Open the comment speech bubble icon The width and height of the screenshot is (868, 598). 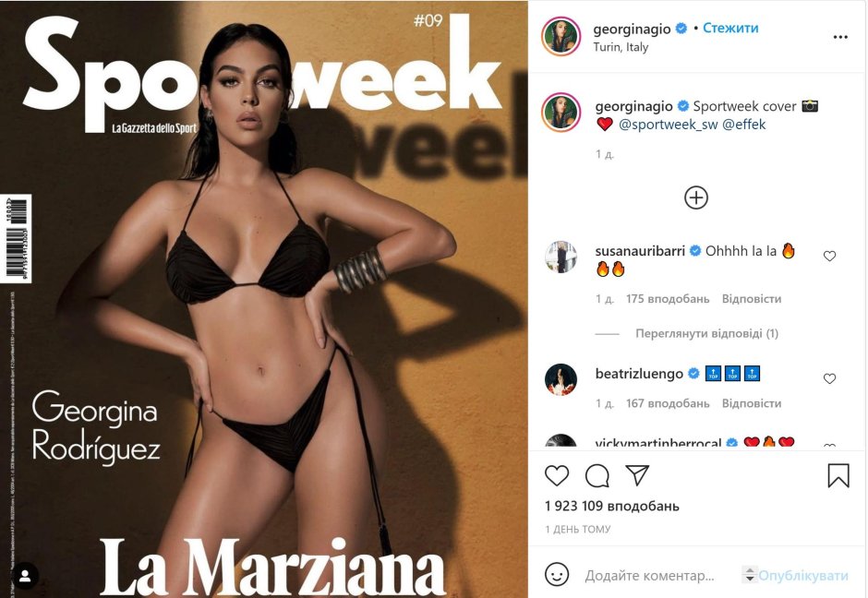point(597,476)
